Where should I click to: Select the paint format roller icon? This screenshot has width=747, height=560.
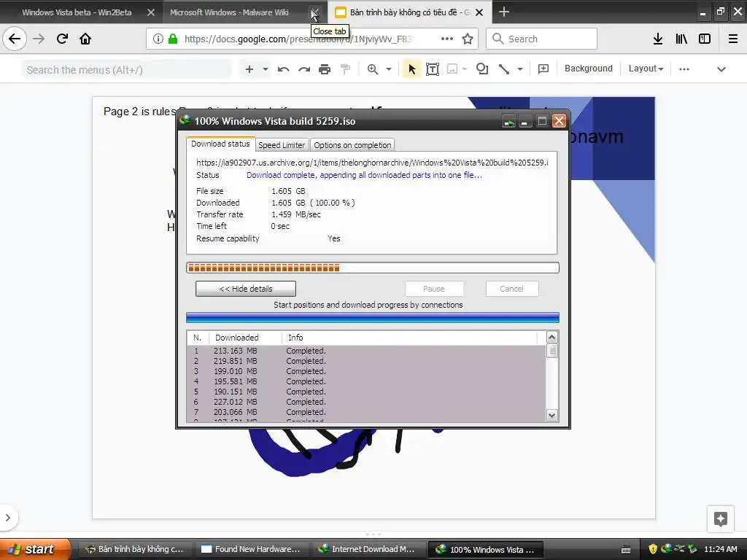click(345, 69)
